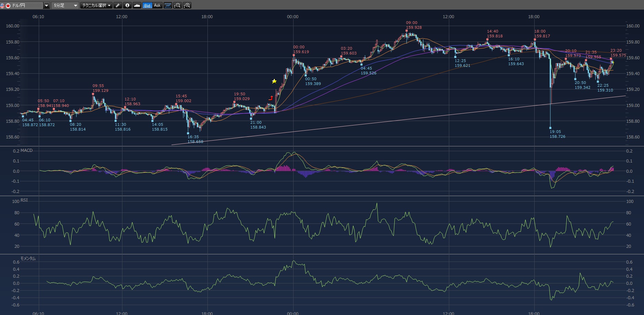Zoom out the chart vertically
This screenshot has width=644, height=315.
(x=177, y=5)
